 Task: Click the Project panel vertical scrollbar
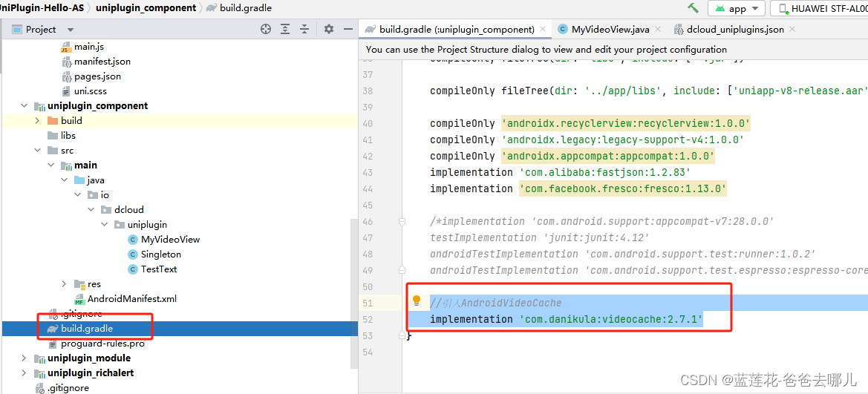coord(355,293)
